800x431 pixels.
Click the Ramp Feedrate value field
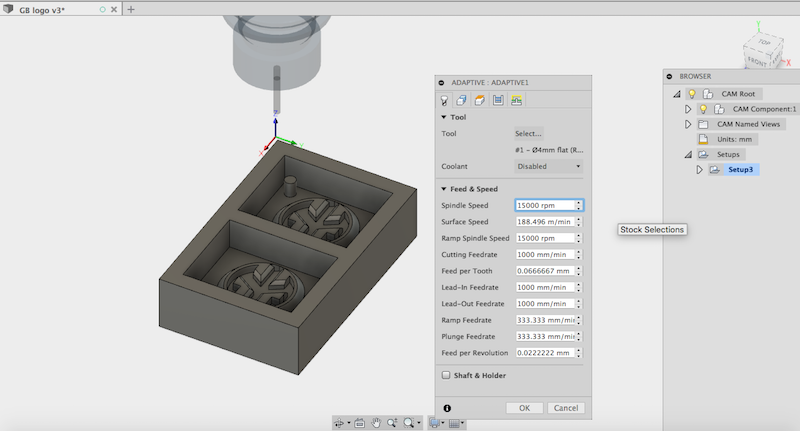tap(545, 320)
